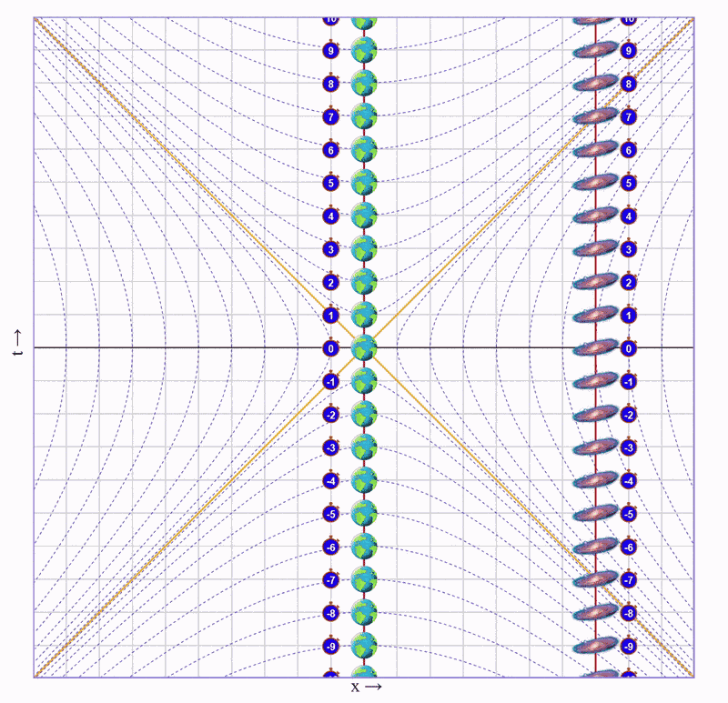This screenshot has height=703, width=728.
Task: Click the 't →' axis label
Action: click(x=17, y=343)
